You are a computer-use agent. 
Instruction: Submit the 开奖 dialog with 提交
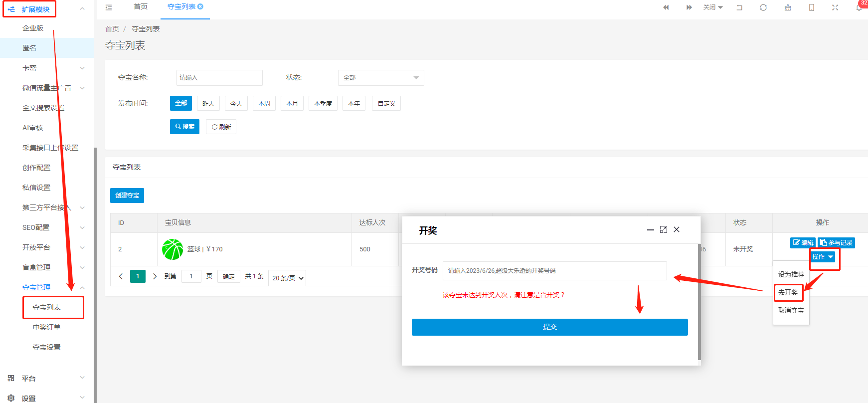coord(550,327)
